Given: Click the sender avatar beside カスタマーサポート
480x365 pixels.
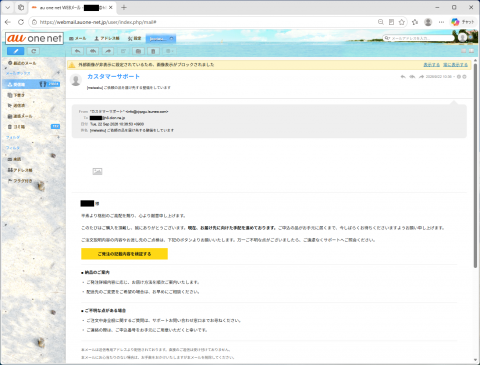Looking at the screenshot, I should pyautogui.click(x=76, y=80).
